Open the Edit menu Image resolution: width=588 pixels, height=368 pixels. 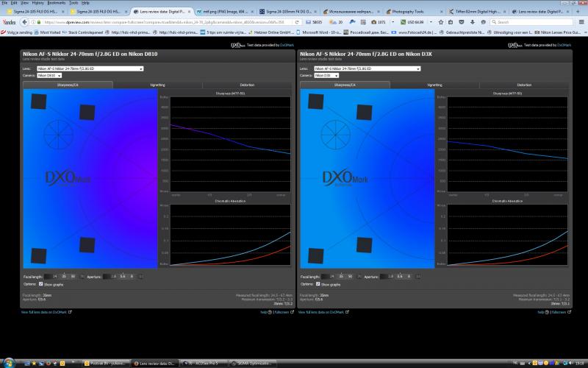(x=14, y=3)
